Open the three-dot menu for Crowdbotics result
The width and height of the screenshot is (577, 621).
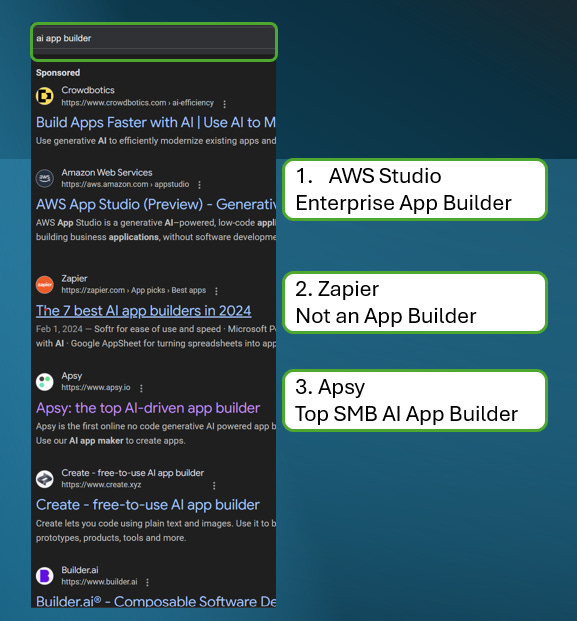pyautogui.click(x=225, y=104)
